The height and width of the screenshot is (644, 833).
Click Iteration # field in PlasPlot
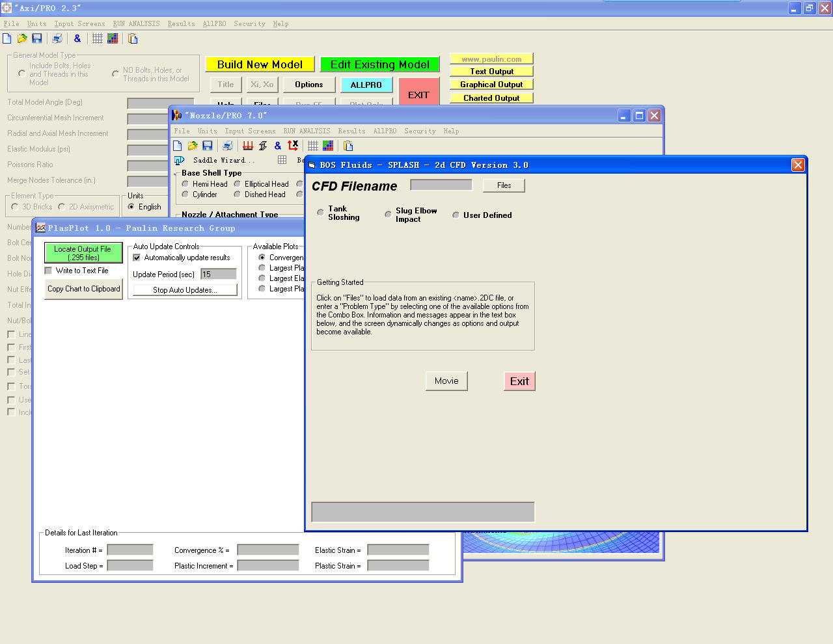[130, 550]
